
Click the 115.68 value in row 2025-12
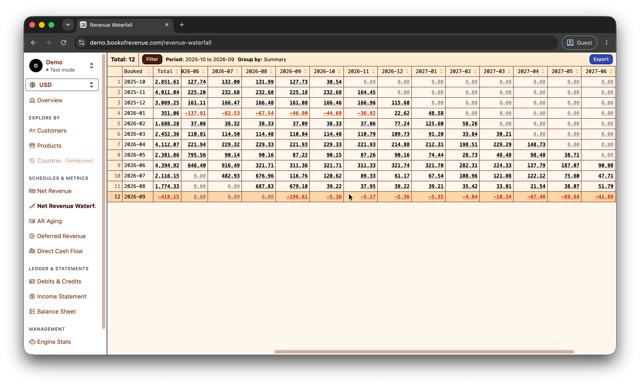[x=400, y=103]
